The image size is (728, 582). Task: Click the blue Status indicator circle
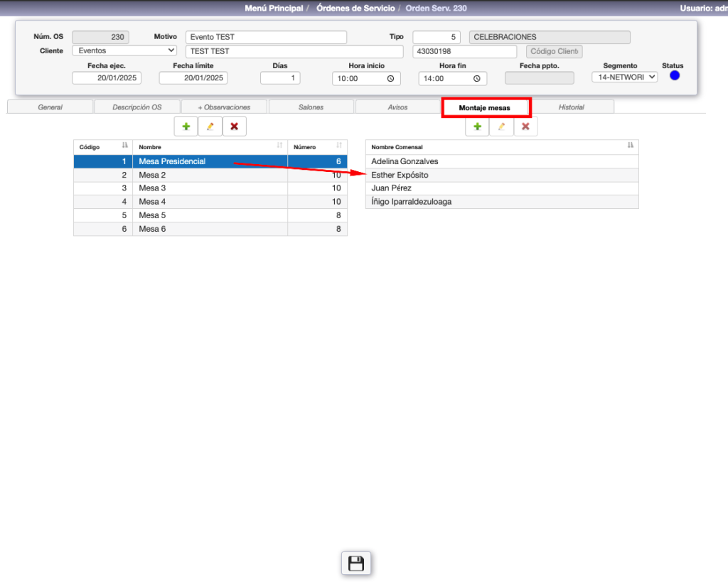click(x=674, y=75)
